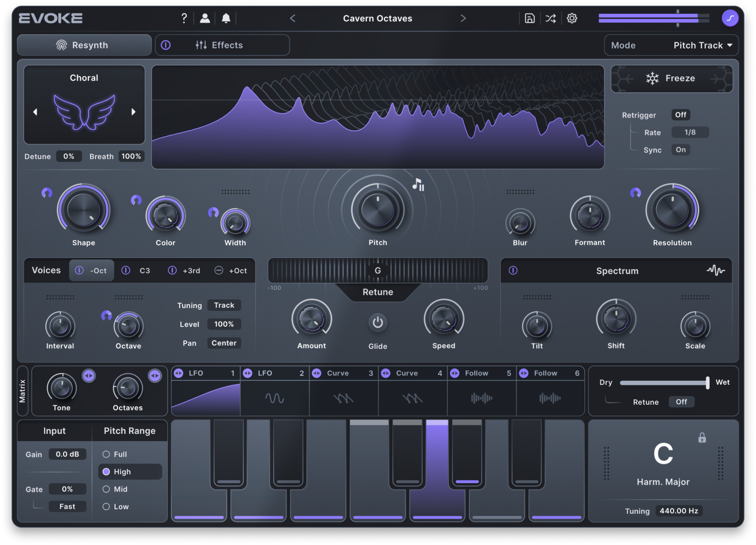The width and height of the screenshot is (756, 545).
Task: Randomize preset with shuffle icon
Action: tap(551, 18)
